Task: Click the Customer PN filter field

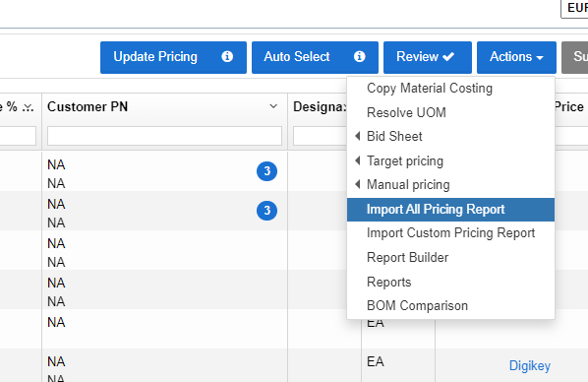Action: tap(164, 136)
